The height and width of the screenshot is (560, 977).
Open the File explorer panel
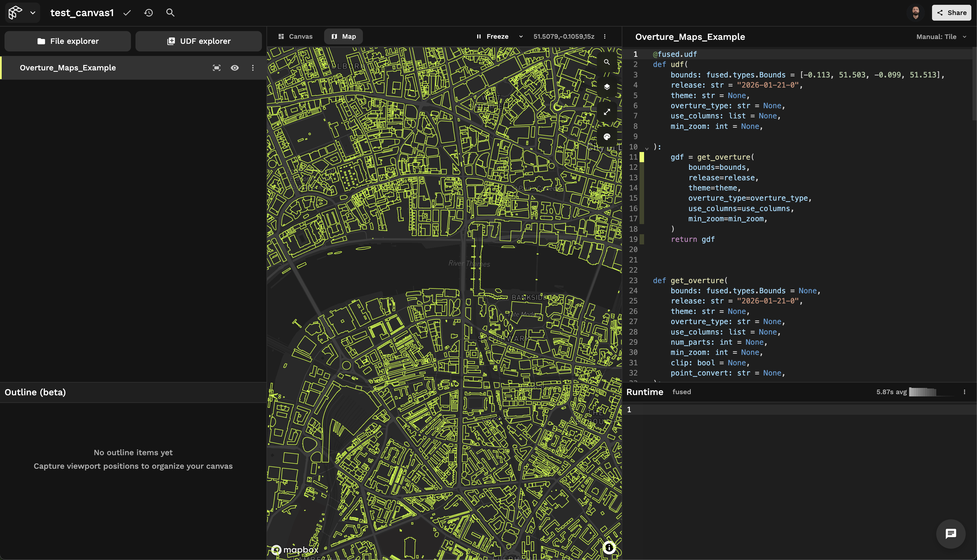(x=68, y=41)
